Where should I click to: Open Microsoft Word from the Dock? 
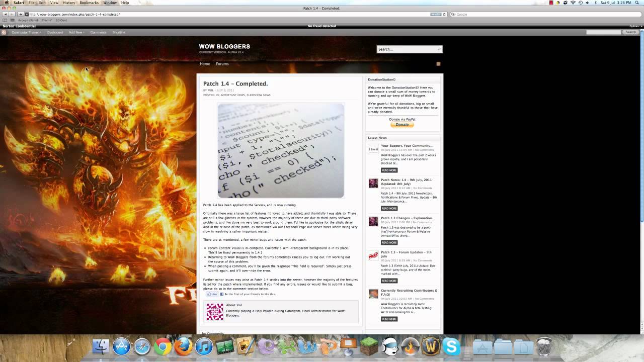[307, 346]
